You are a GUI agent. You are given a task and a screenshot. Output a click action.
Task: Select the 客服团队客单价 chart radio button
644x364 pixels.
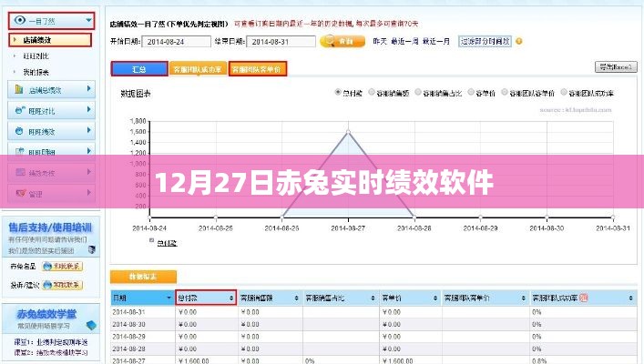click(505, 92)
